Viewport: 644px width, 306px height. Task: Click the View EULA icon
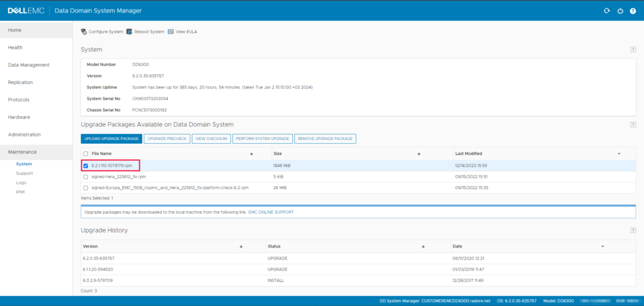point(170,31)
